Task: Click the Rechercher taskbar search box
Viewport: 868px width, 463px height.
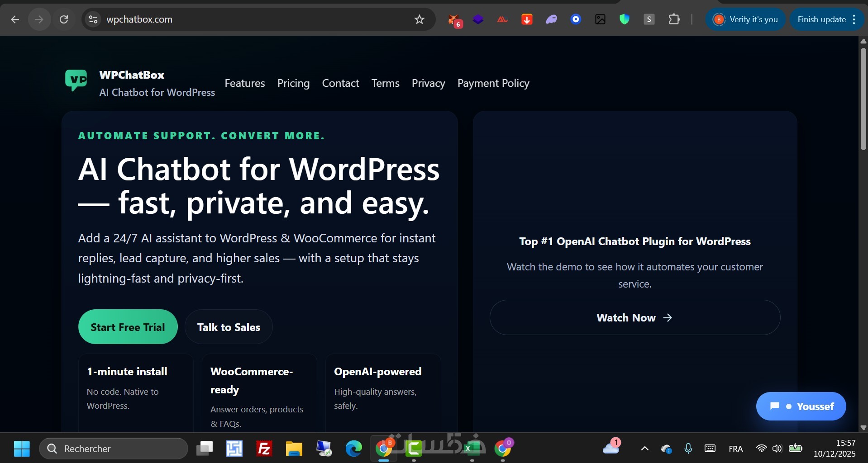Action: [x=114, y=449]
